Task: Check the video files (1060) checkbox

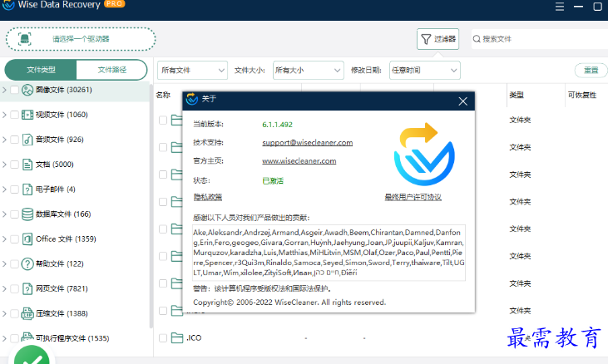Action: tap(14, 115)
